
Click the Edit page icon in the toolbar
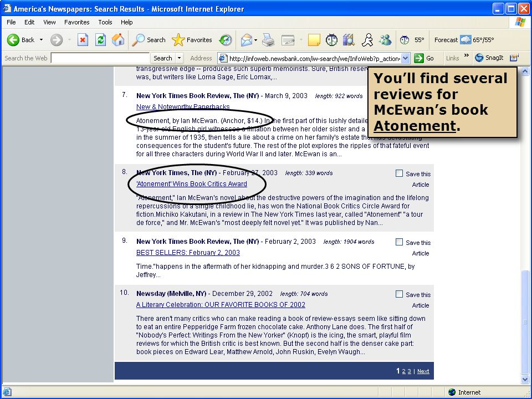click(x=288, y=40)
